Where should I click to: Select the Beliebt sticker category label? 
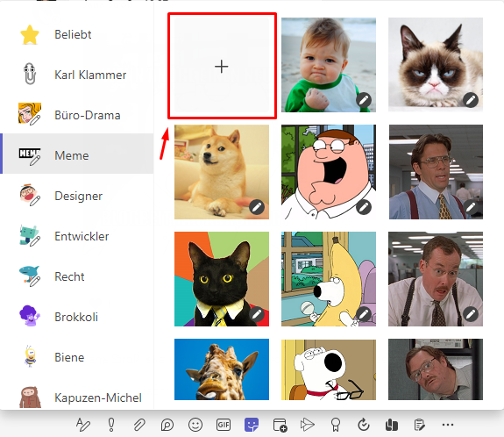pos(73,34)
